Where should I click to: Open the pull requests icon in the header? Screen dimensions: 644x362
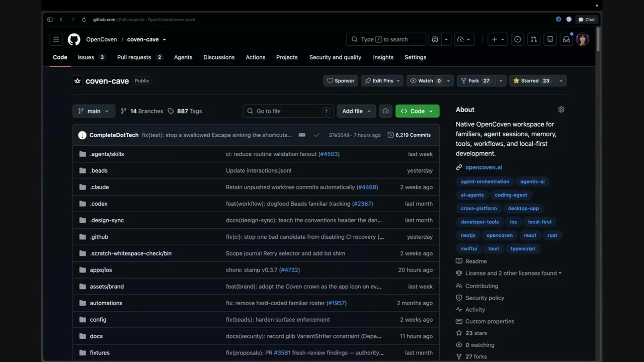coord(534,39)
